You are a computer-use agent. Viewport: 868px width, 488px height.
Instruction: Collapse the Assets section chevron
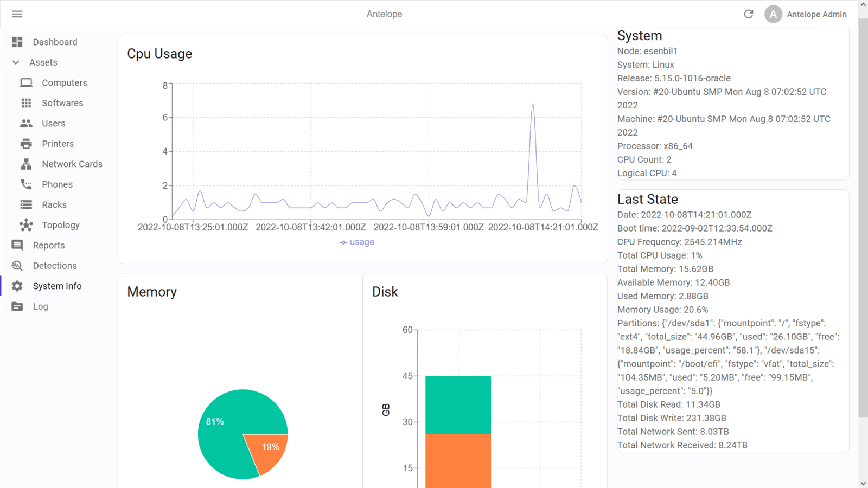click(16, 62)
